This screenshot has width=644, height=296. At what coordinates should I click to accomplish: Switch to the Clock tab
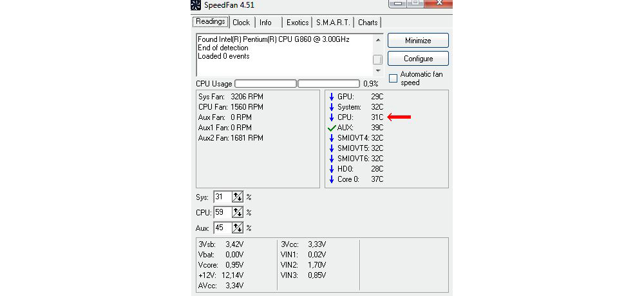click(241, 23)
